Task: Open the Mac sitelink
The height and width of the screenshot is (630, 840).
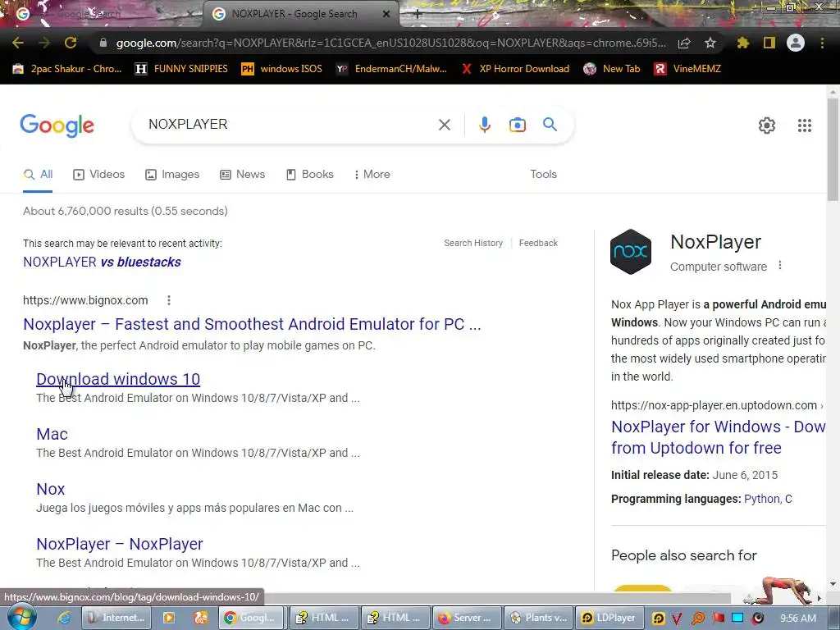Action: (52, 434)
